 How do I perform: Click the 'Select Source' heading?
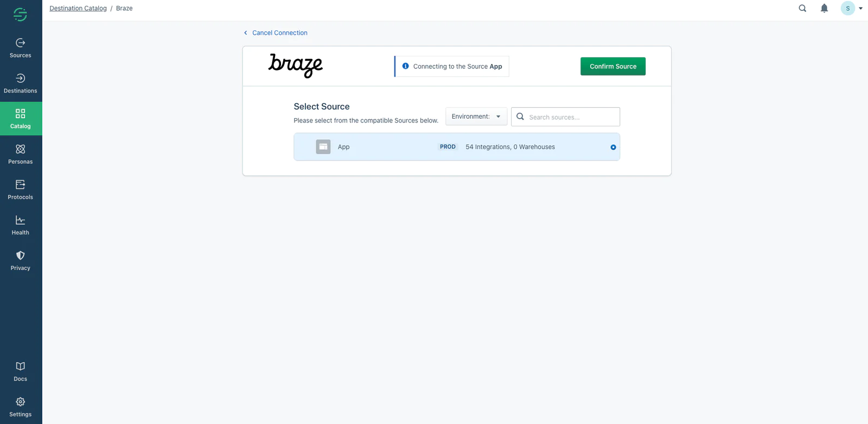pyautogui.click(x=322, y=107)
